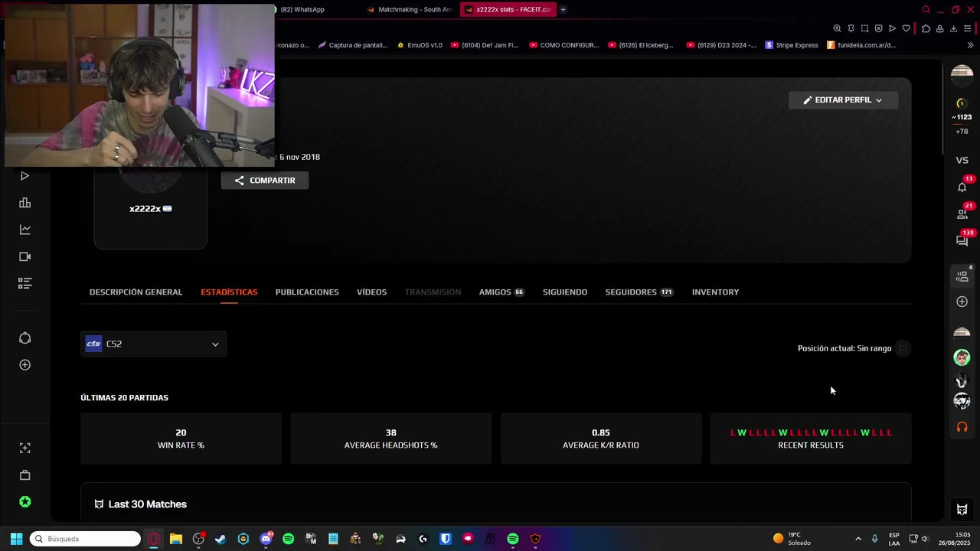Click the green star badge icon
980x551 pixels.
pos(24,502)
